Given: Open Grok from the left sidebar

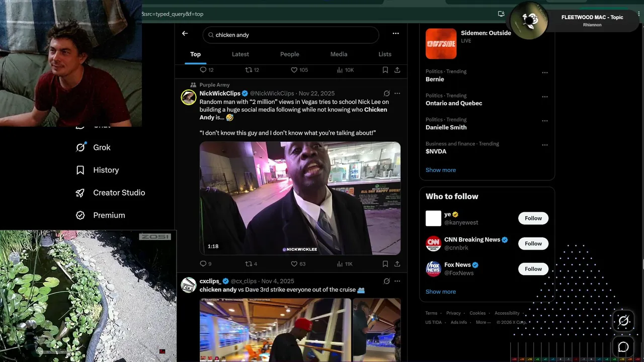Looking at the screenshot, I should (x=93, y=147).
